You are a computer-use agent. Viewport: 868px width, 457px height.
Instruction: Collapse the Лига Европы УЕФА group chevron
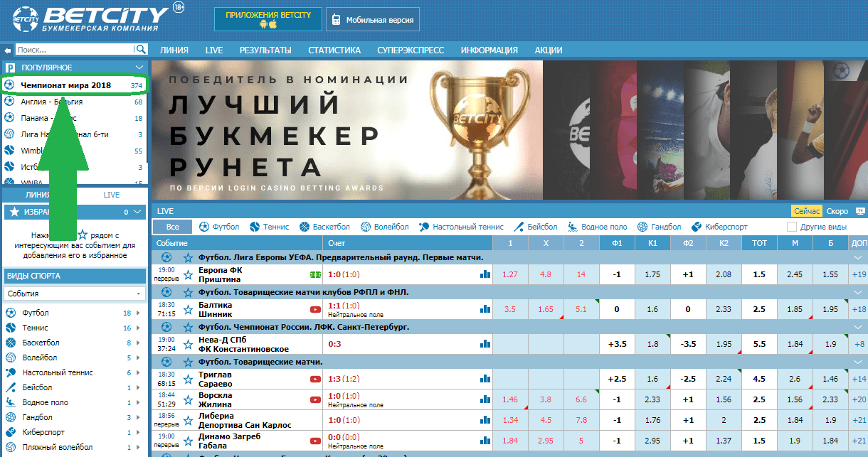(857, 257)
